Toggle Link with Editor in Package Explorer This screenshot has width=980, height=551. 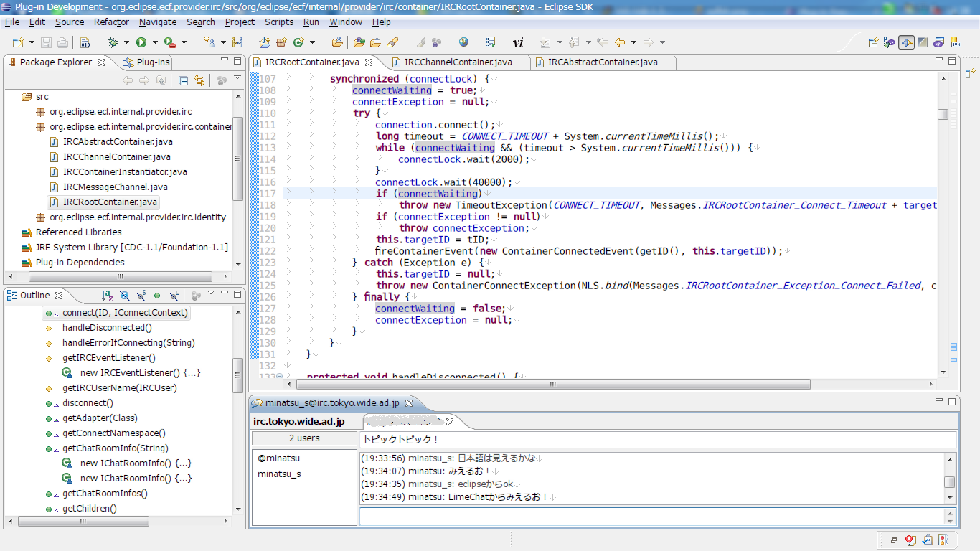coord(199,80)
